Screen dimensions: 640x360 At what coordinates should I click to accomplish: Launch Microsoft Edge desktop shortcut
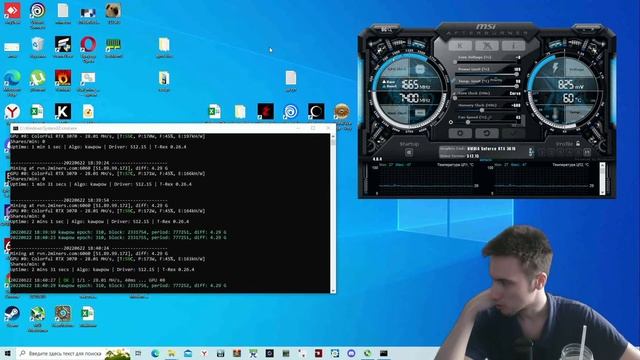(x=12, y=78)
